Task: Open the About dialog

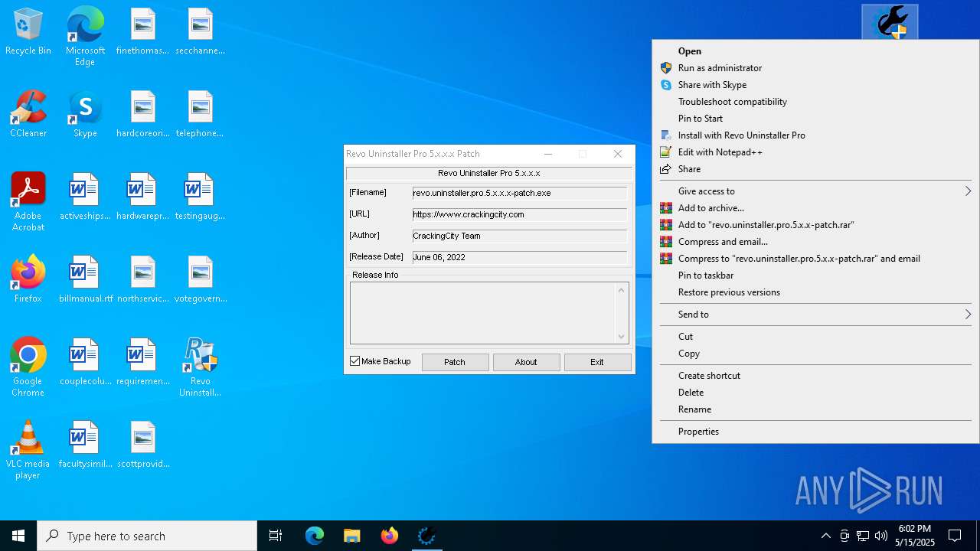Action: (526, 362)
